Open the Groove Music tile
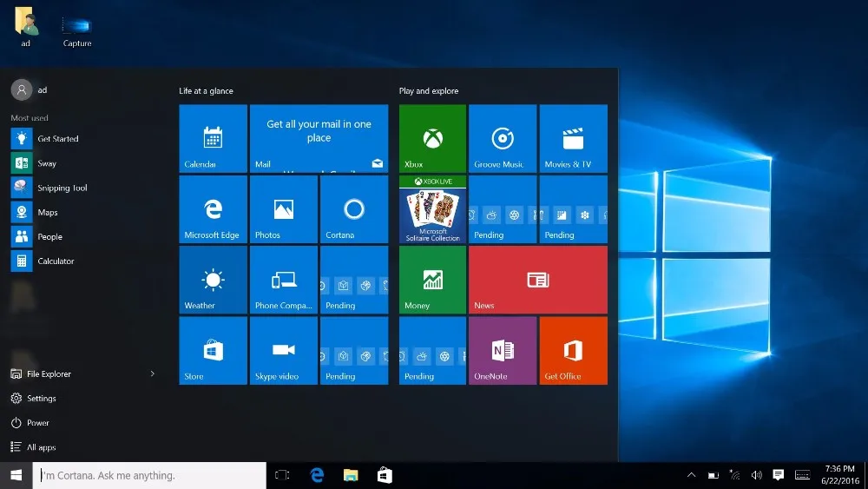Viewport: 868px width, 489px height. (x=503, y=138)
